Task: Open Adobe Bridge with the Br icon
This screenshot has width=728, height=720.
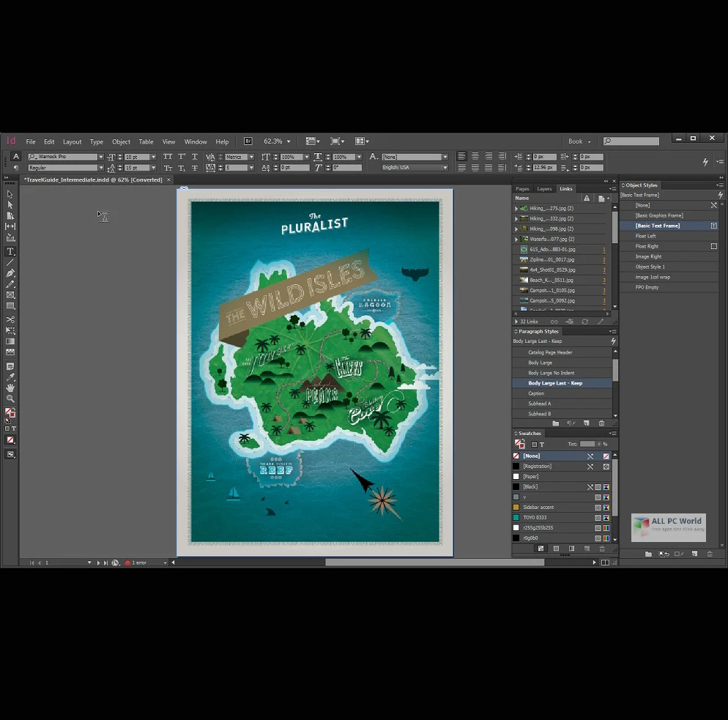Action: [x=248, y=141]
